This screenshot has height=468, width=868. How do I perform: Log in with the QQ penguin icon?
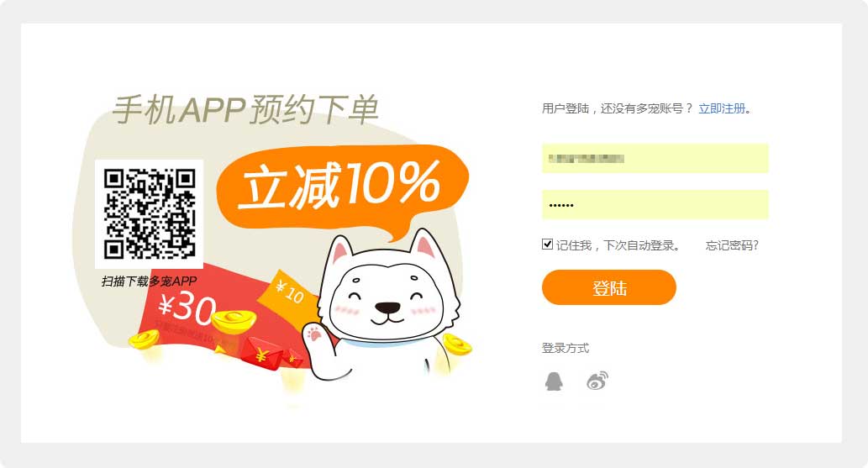554,381
